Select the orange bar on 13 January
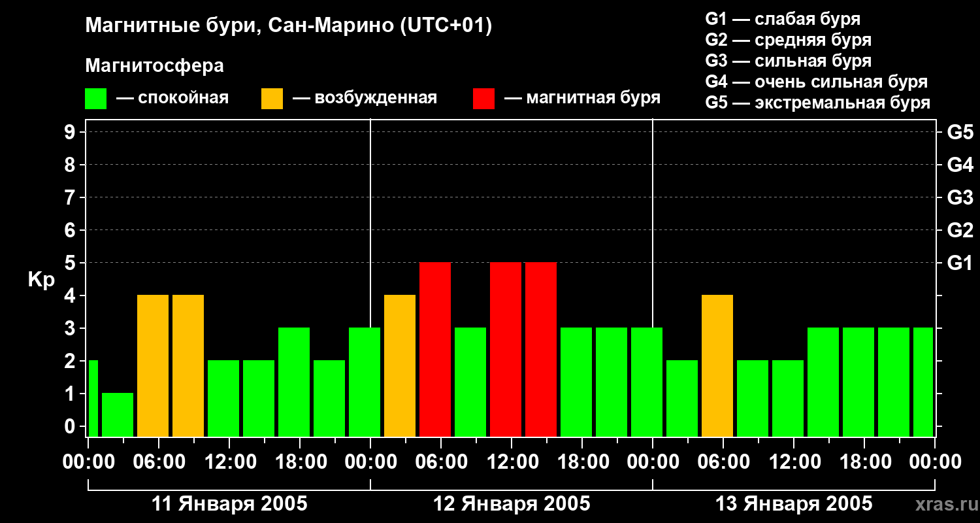This screenshot has height=523, width=980. 717,365
